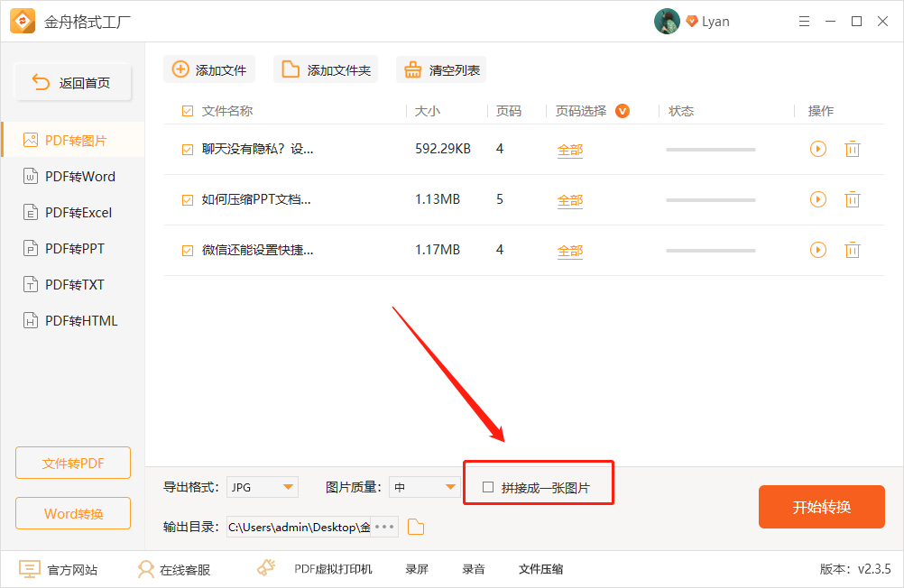Click the VIP diamond badge icon

point(692,22)
